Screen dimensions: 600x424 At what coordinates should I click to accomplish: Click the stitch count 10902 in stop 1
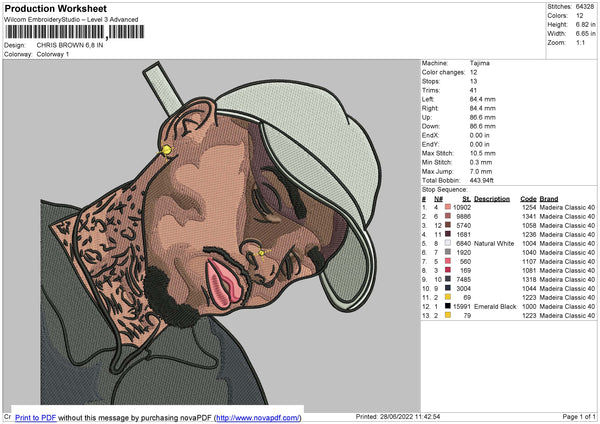click(x=462, y=207)
